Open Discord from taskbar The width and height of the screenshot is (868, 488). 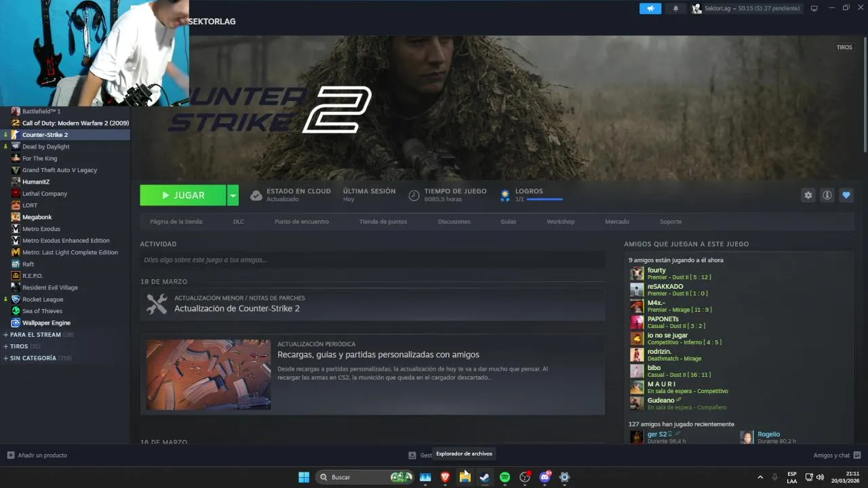[545, 477]
